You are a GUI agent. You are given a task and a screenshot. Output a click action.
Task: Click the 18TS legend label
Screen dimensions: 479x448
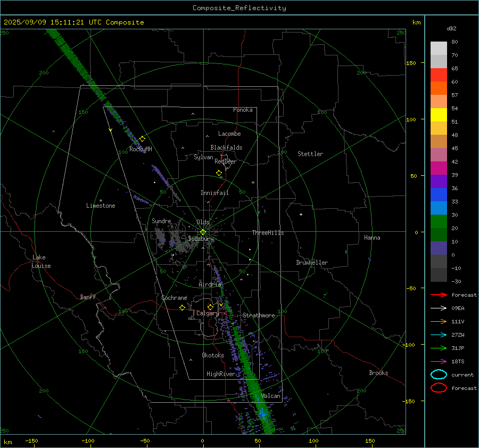point(458,362)
